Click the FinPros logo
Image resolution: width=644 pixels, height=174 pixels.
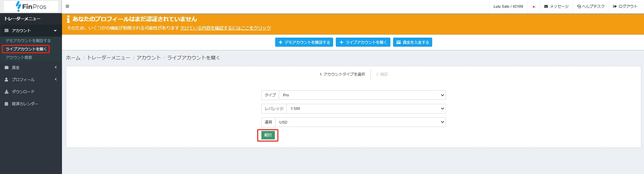[x=31, y=6]
